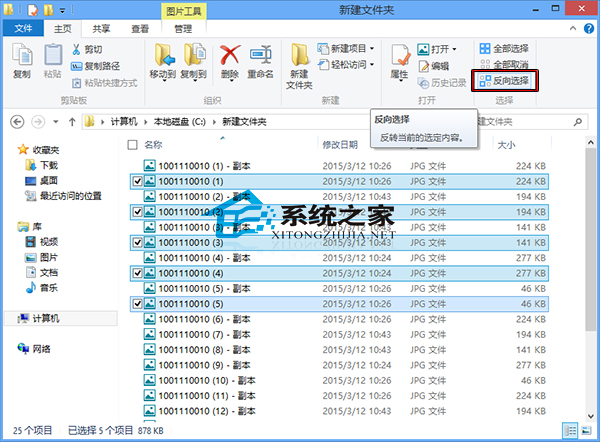600x442 pixels.
Task: Click the Back navigation arrow
Action: click(17, 122)
